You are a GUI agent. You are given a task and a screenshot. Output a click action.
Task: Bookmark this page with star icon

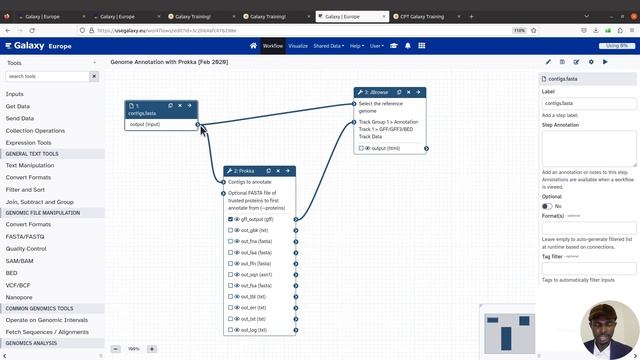click(x=533, y=31)
